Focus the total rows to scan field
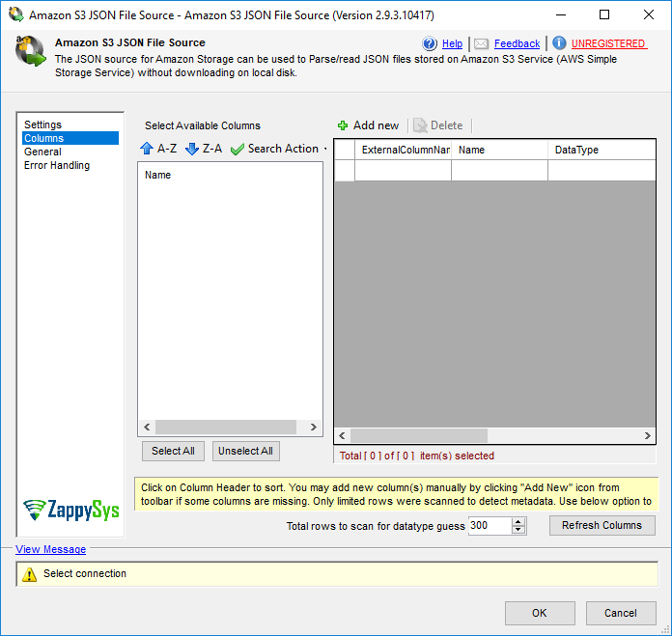This screenshot has height=636, width=672. pos(490,526)
